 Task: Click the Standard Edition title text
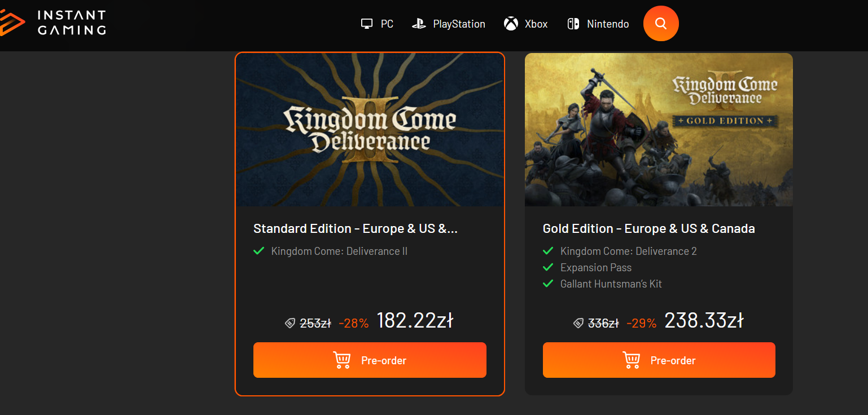355,228
